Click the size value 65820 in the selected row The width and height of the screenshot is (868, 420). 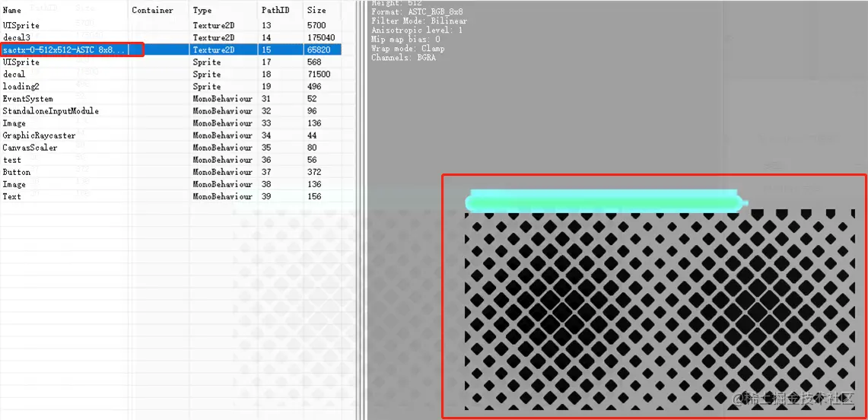click(319, 49)
